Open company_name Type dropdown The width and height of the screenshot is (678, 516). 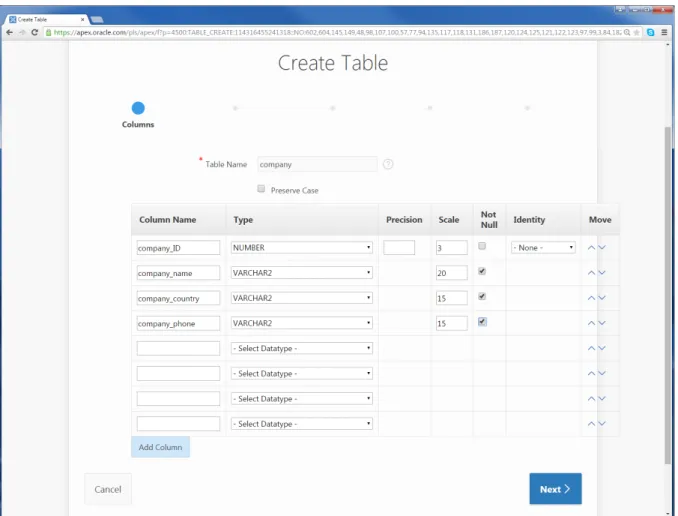coord(301,273)
